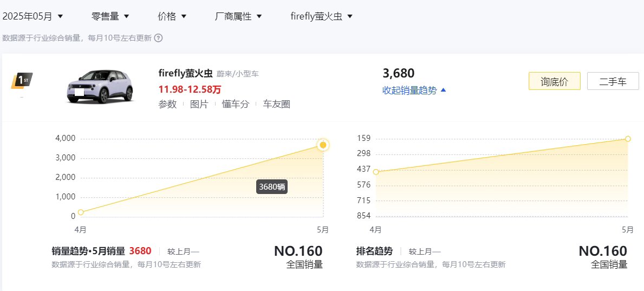The width and height of the screenshot is (644, 291).
Task: Open the 2025年05月 date dropdown
Action: click(33, 16)
